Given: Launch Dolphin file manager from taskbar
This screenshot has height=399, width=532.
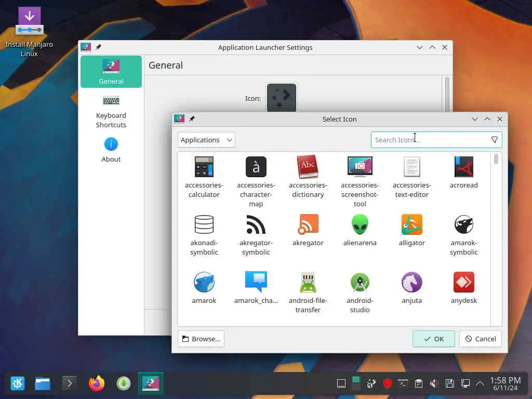Looking at the screenshot, I should (43, 383).
